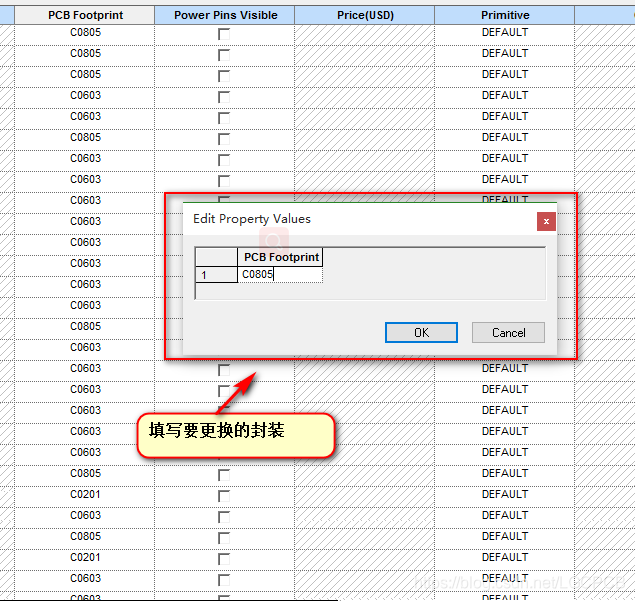Viewport: 635px width, 601px height.
Task: Click OK in Edit Property Values dialog
Action: 421,332
